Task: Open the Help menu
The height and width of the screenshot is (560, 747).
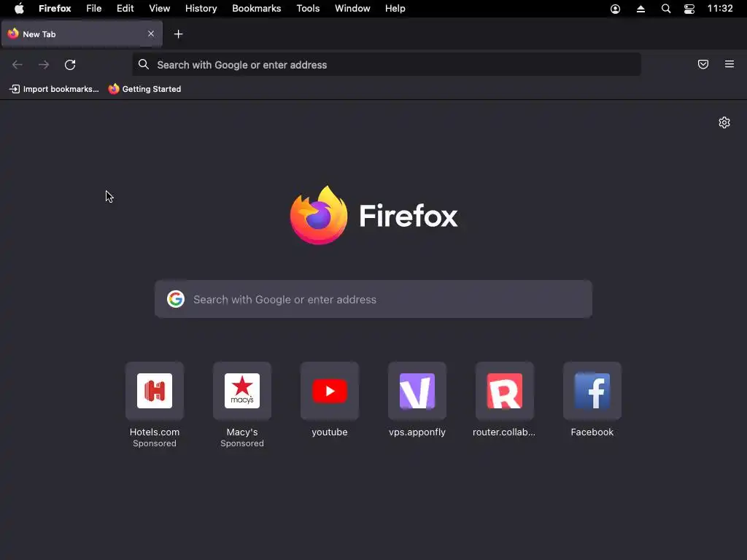Action: point(395,9)
